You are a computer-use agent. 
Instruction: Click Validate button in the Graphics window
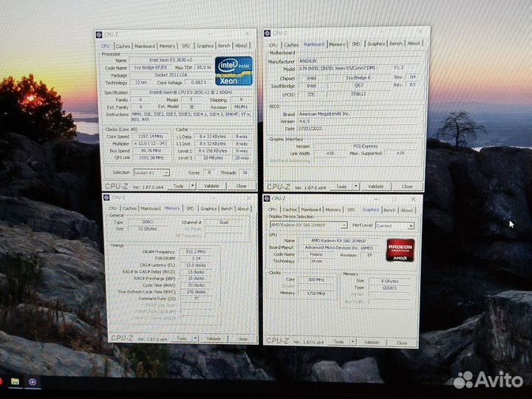(372, 342)
